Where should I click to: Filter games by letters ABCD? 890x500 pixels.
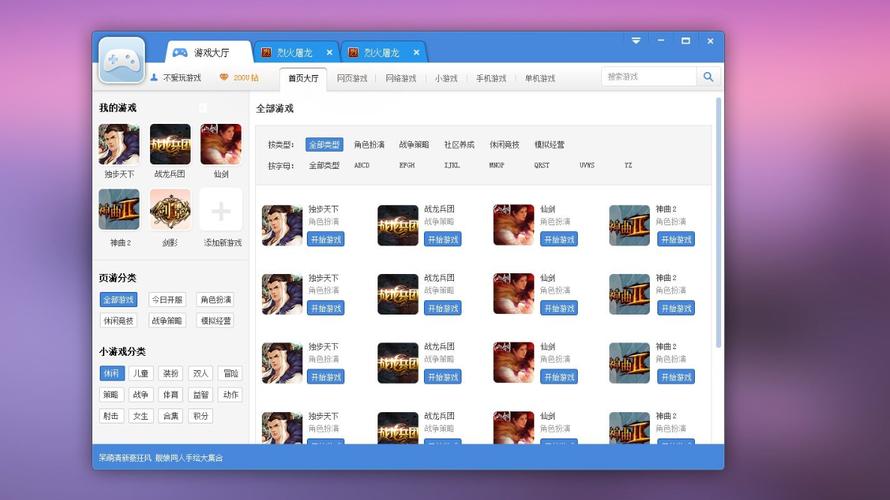coord(362,166)
